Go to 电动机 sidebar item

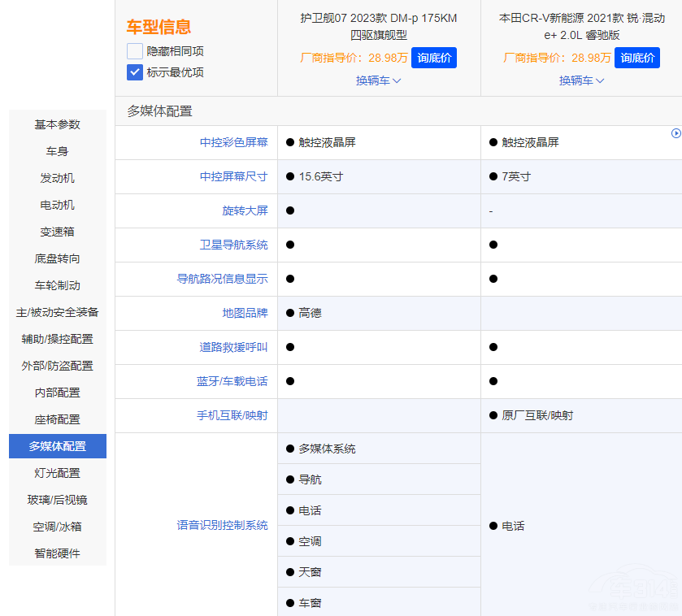[57, 205]
